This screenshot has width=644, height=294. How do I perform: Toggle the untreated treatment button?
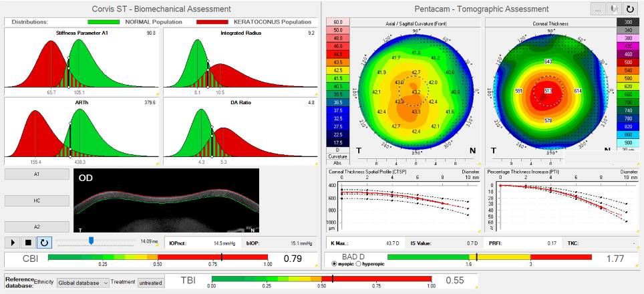tap(150, 283)
